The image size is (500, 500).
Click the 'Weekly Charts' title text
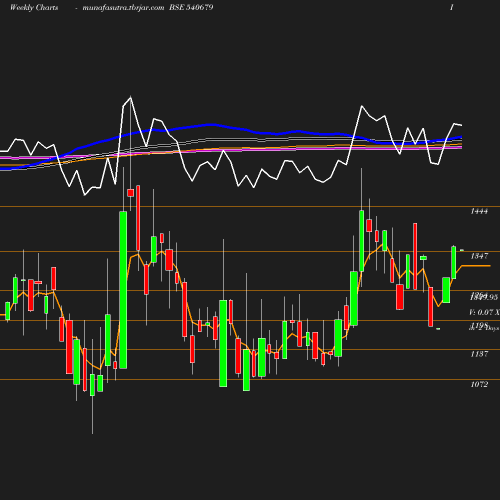pos(34,7)
